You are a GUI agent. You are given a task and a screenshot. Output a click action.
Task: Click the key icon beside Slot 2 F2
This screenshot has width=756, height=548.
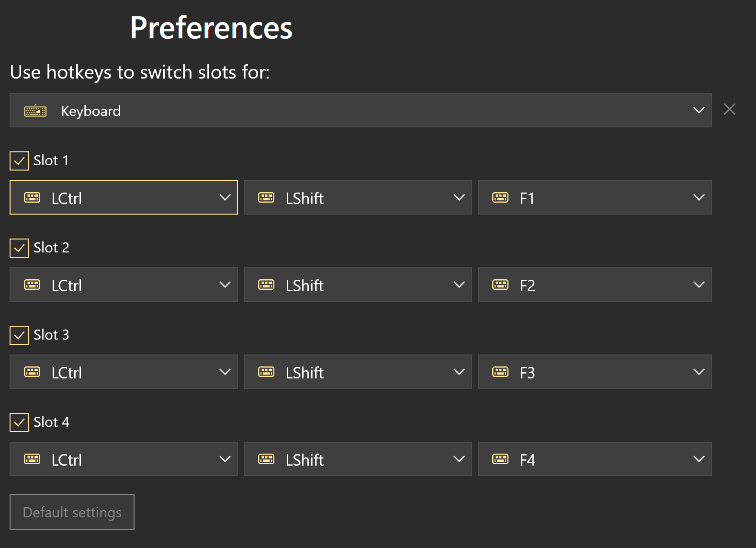tap(500, 285)
